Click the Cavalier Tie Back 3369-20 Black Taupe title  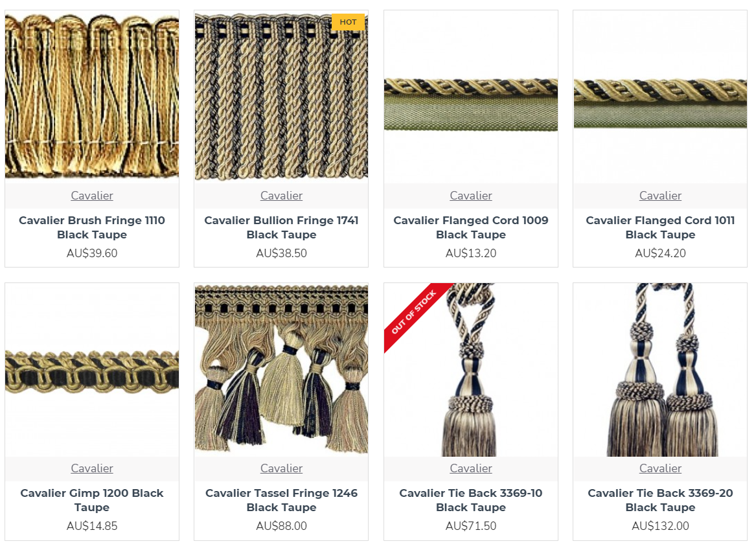pyautogui.click(x=660, y=500)
